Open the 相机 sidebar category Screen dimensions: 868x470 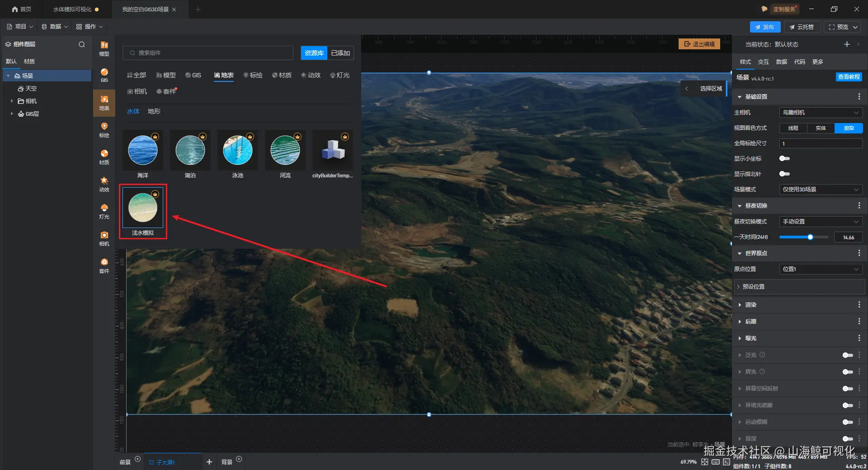click(x=104, y=238)
